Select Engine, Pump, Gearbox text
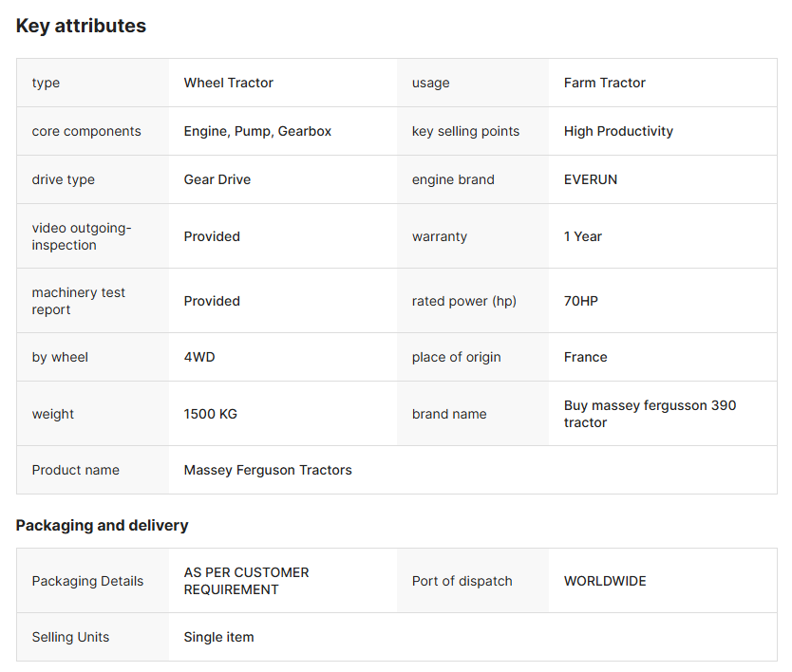This screenshot has width=792, height=672. (x=257, y=131)
